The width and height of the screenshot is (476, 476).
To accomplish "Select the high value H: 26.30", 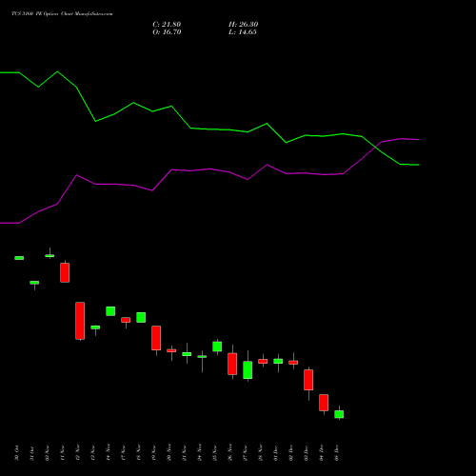I will [x=243, y=24].
